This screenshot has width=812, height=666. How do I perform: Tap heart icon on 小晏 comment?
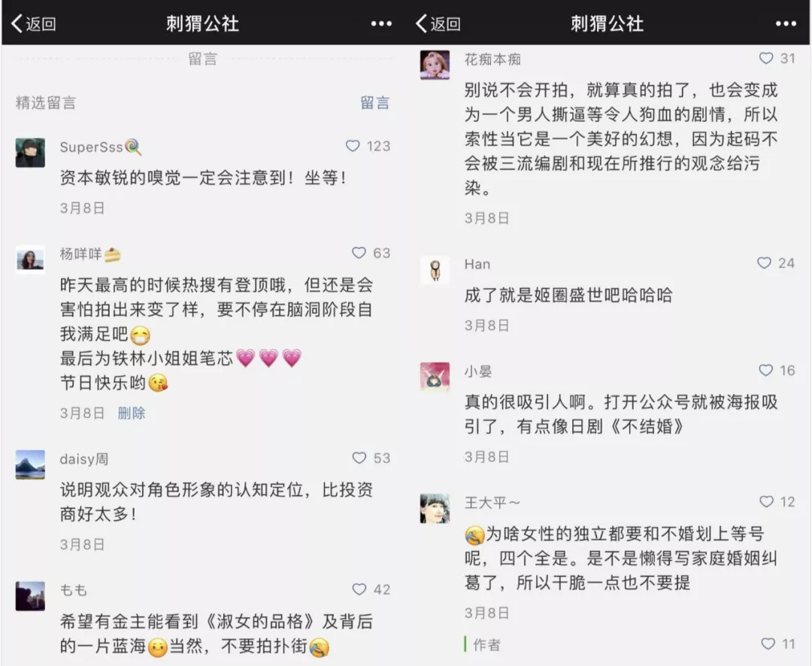(766, 370)
